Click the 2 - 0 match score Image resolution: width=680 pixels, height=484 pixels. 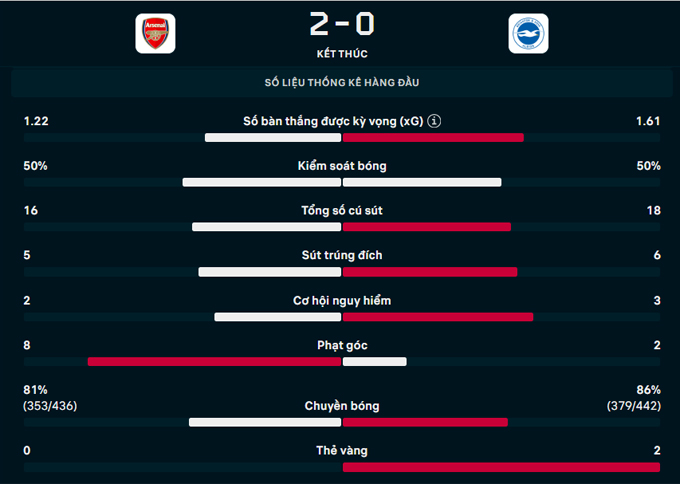coord(340,22)
